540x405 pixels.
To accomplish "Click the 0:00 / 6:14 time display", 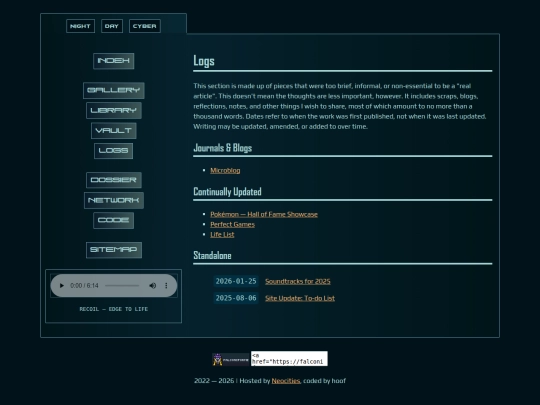I will click(84, 285).
